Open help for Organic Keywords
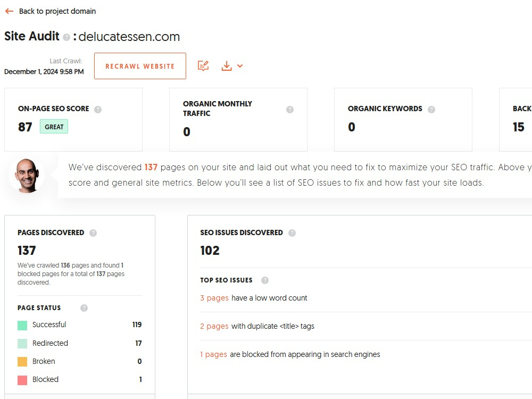 [x=431, y=110]
